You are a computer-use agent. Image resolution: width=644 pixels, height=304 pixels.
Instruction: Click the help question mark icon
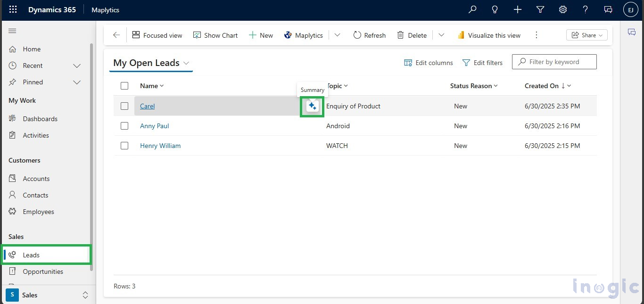(x=586, y=9)
